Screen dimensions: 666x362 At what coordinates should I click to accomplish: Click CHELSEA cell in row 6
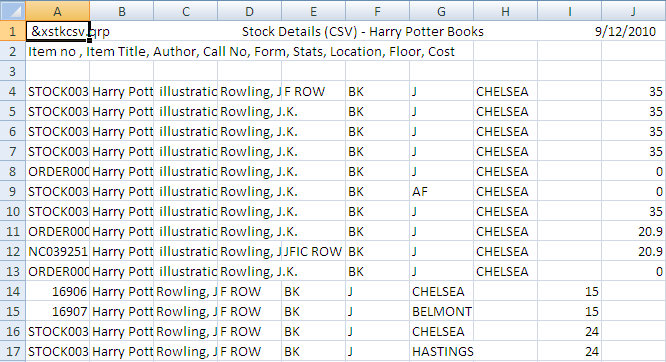[505, 131]
